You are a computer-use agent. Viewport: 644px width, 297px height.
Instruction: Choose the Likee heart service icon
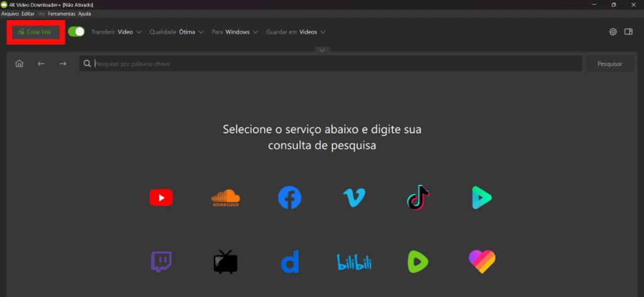pos(482,262)
